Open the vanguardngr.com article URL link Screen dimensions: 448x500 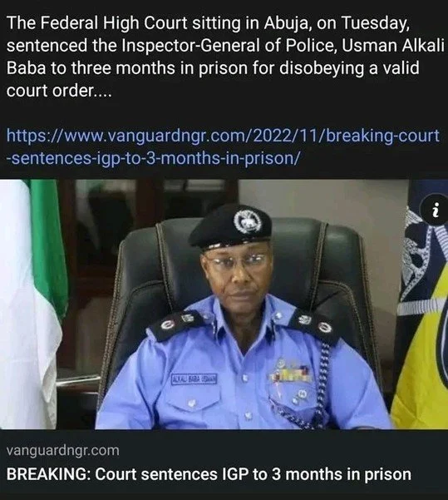coord(223,146)
